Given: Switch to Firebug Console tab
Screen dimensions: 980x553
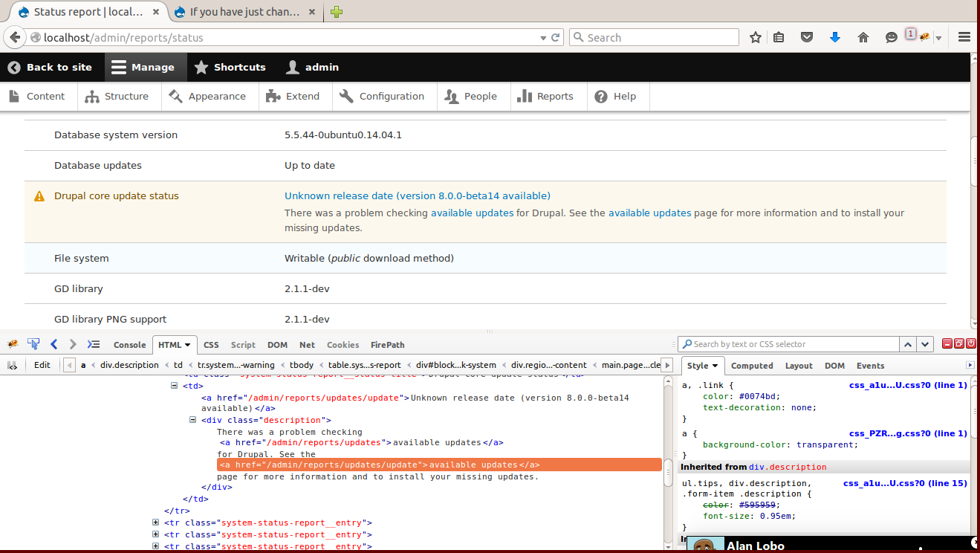Looking at the screenshot, I should tap(129, 345).
